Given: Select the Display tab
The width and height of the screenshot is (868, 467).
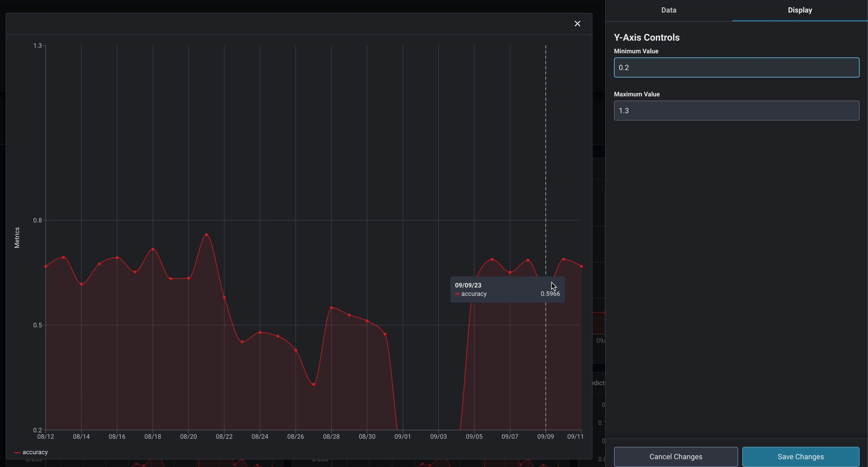Looking at the screenshot, I should point(800,10).
